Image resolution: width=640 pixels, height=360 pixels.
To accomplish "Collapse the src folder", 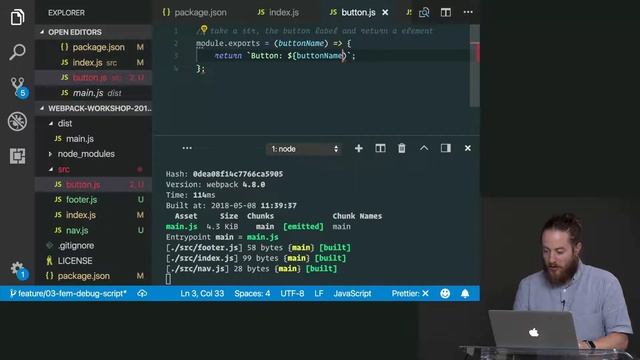I will tap(93, 169).
